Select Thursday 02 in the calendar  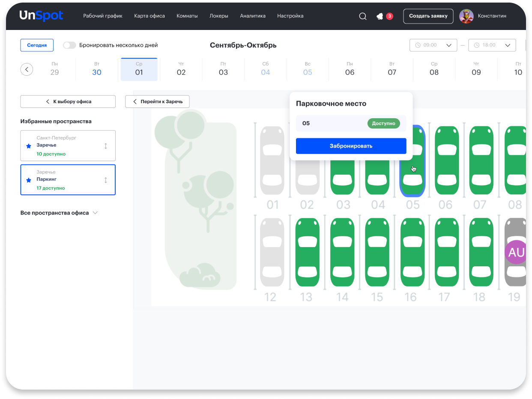pos(181,69)
